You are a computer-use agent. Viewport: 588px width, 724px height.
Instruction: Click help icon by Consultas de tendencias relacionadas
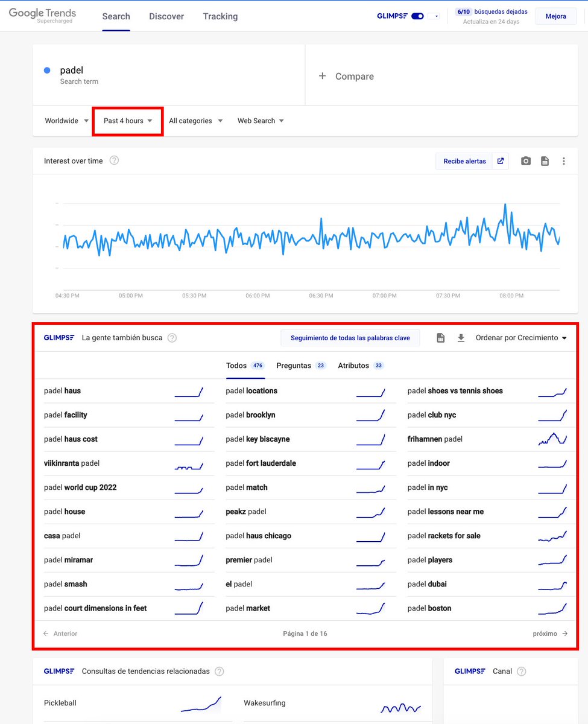[x=220, y=672]
